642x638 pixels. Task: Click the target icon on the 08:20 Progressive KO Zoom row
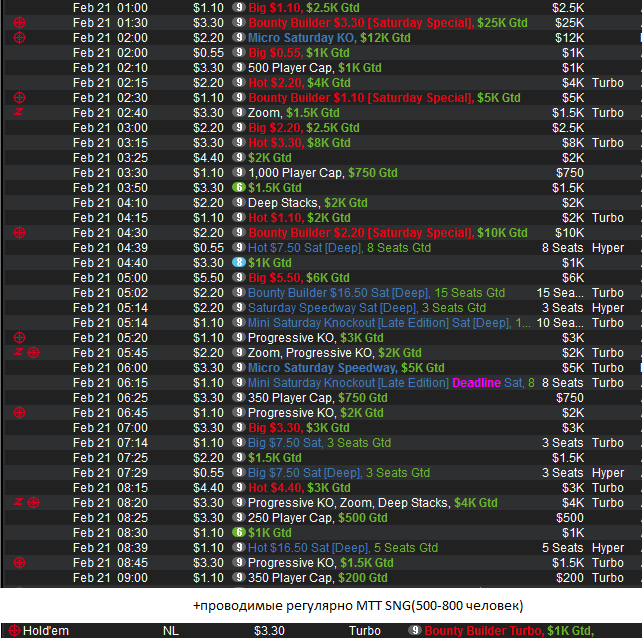[34, 502]
